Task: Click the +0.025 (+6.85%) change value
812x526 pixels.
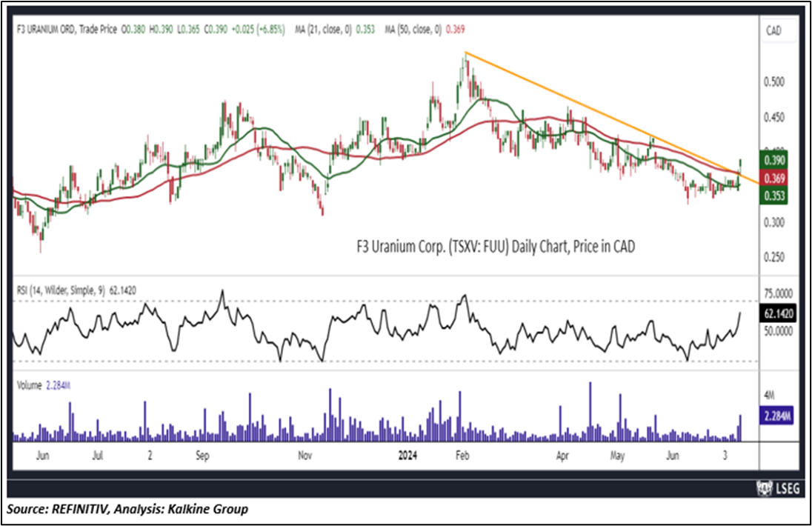Action: [x=258, y=30]
